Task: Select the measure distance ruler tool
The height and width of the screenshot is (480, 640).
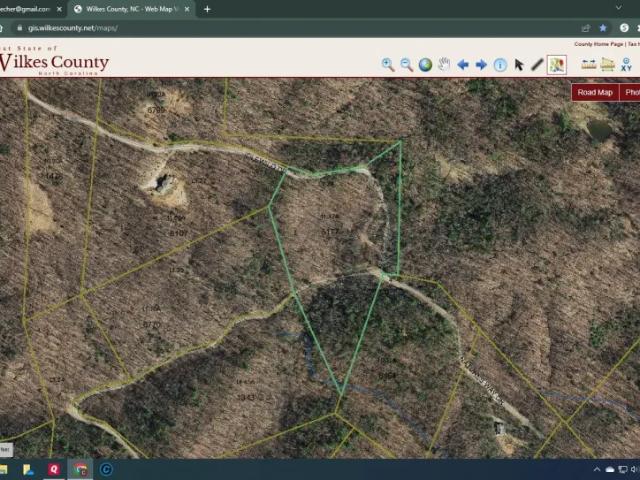Action: [589, 65]
